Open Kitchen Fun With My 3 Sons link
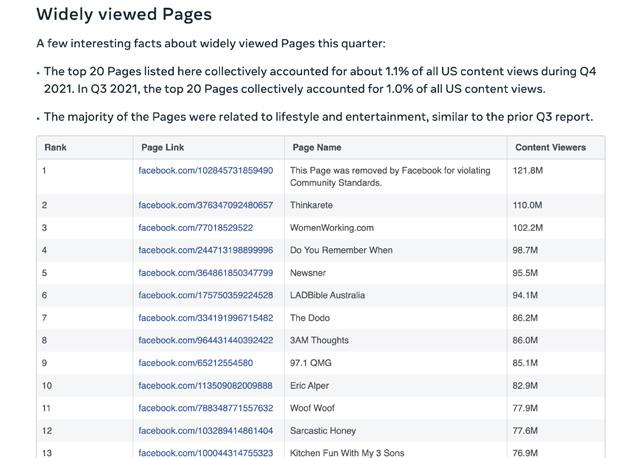627x458 pixels. (206, 453)
